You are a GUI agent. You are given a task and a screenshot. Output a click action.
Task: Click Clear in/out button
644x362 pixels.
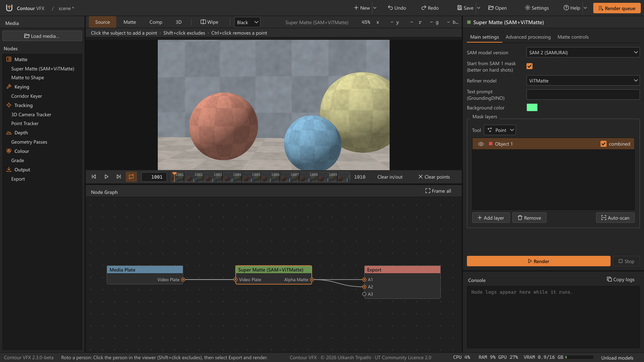point(390,177)
